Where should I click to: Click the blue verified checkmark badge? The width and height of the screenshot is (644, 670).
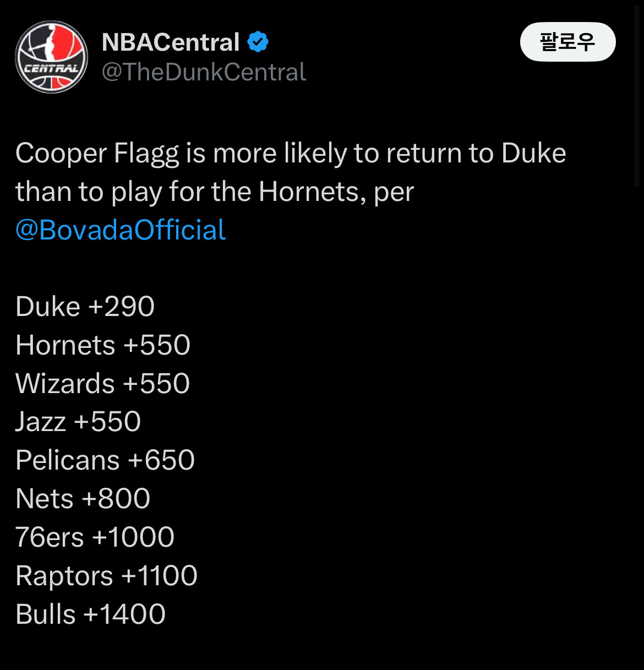click(x=258, y=42)
